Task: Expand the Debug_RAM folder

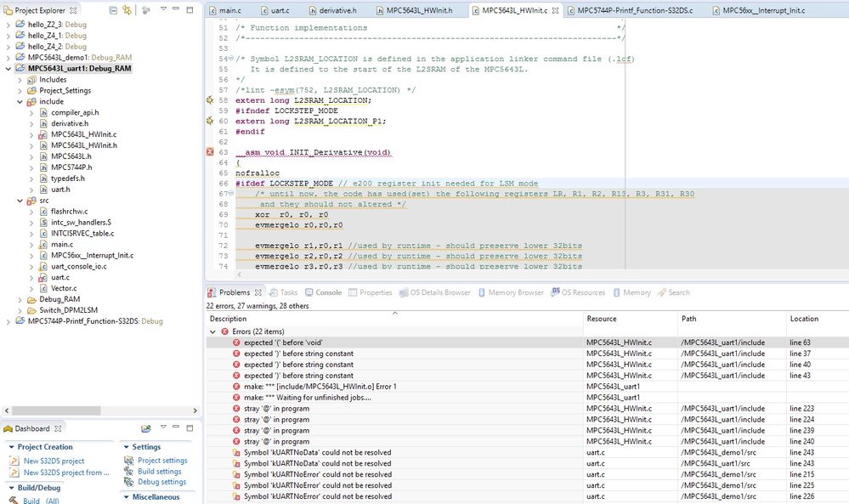Action: point(20,299)
